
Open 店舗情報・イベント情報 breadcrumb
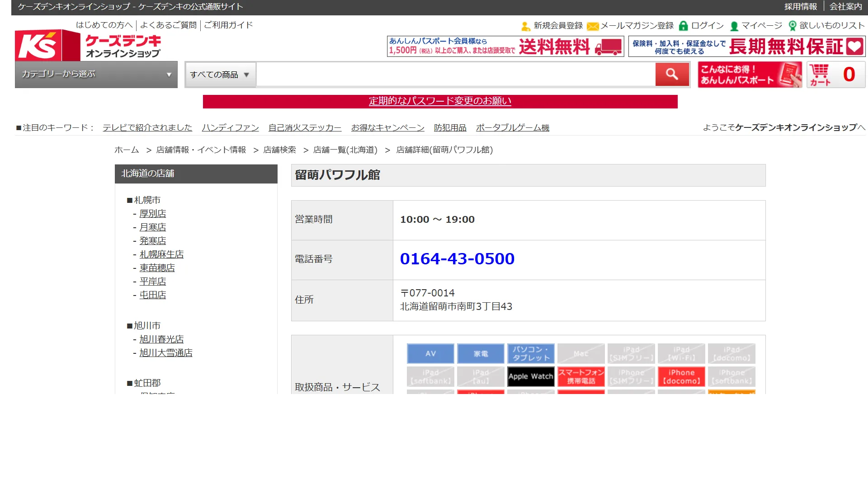pos(201,150)
